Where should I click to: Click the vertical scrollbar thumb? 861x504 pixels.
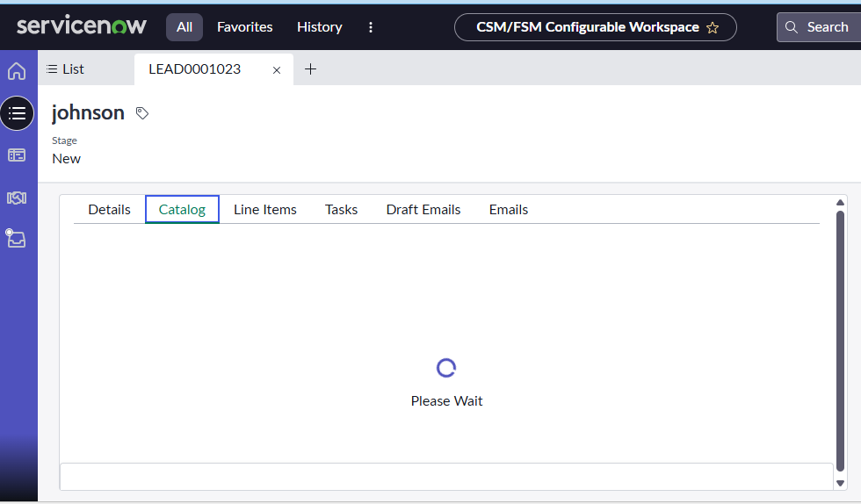(x=840, y=341)
